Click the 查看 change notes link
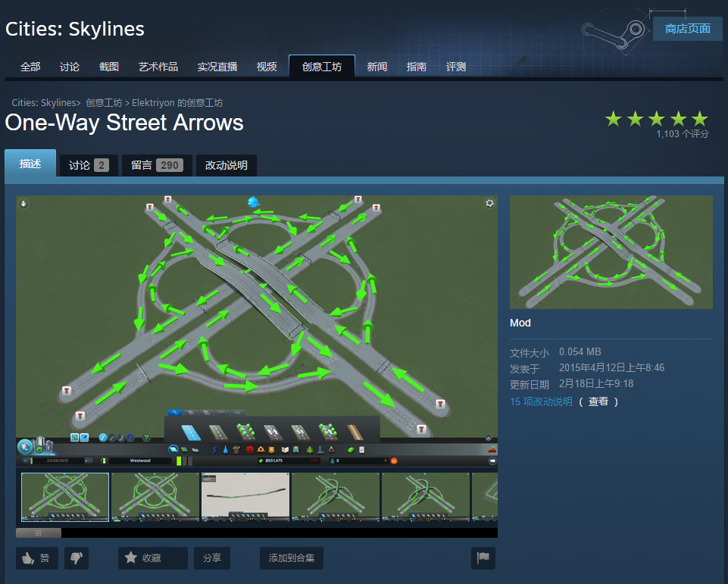 pos(598,401)
